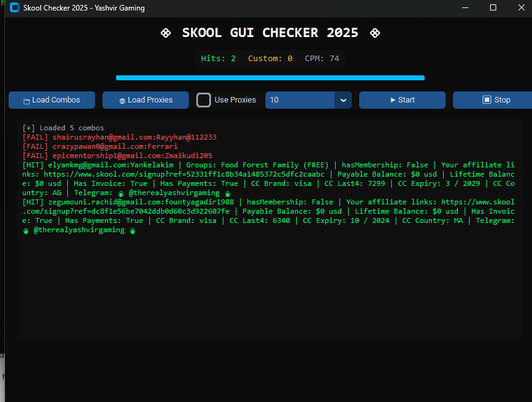Viewport: 532px width, 402px height.
Task: Stop the running check
Action: (x=493, y=100)
